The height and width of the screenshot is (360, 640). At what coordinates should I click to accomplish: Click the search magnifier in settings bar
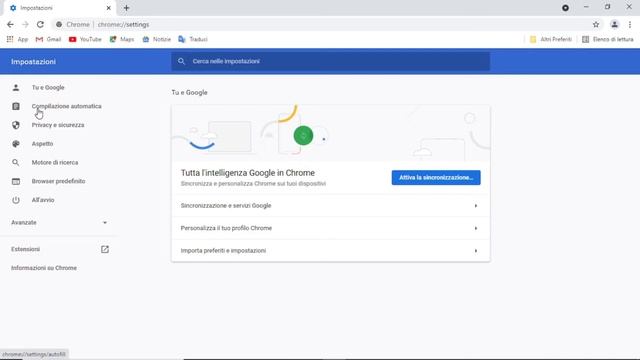click(x=181, y=61)
